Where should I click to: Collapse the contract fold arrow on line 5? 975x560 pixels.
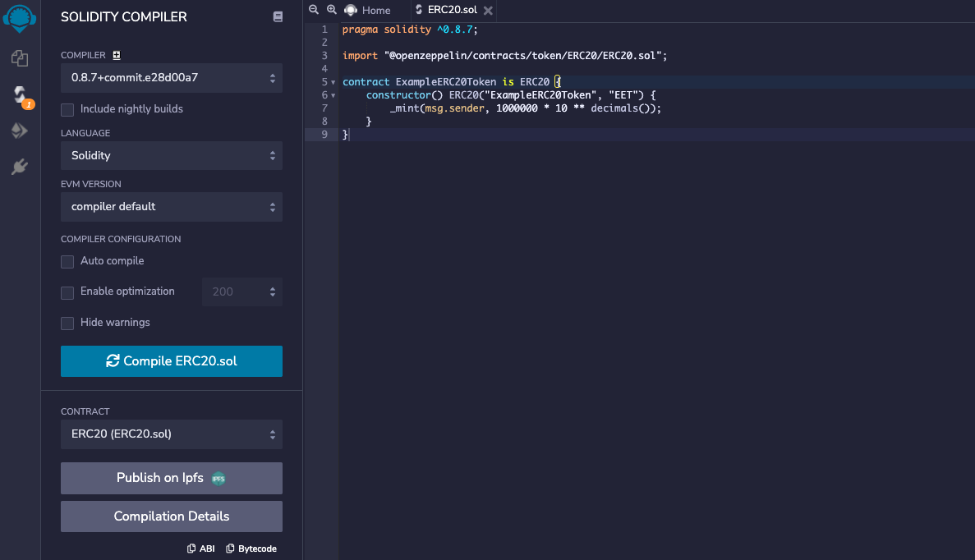click(333, 82)
